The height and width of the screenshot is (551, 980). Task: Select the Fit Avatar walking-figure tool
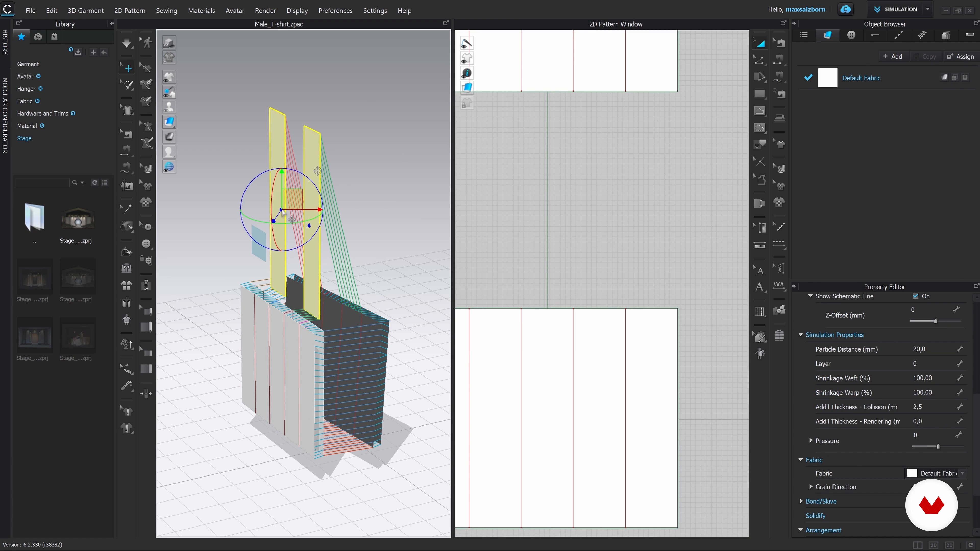pyautogui.click(x=146, y=42)
